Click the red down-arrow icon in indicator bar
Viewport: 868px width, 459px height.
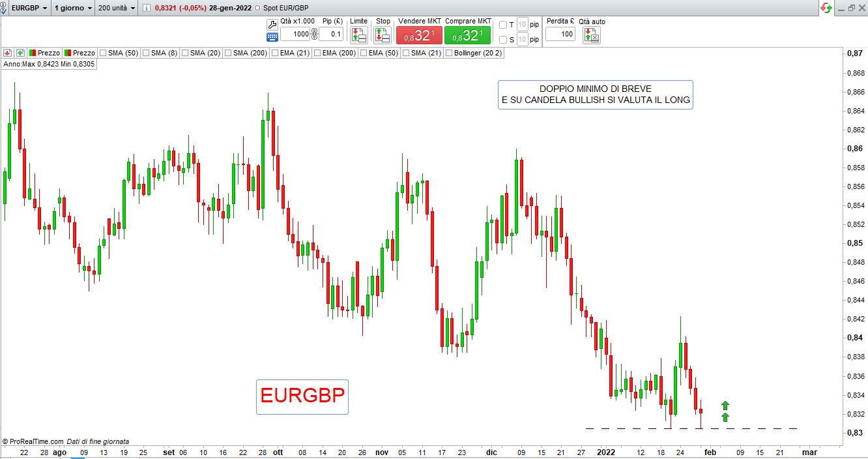[7, 53]
